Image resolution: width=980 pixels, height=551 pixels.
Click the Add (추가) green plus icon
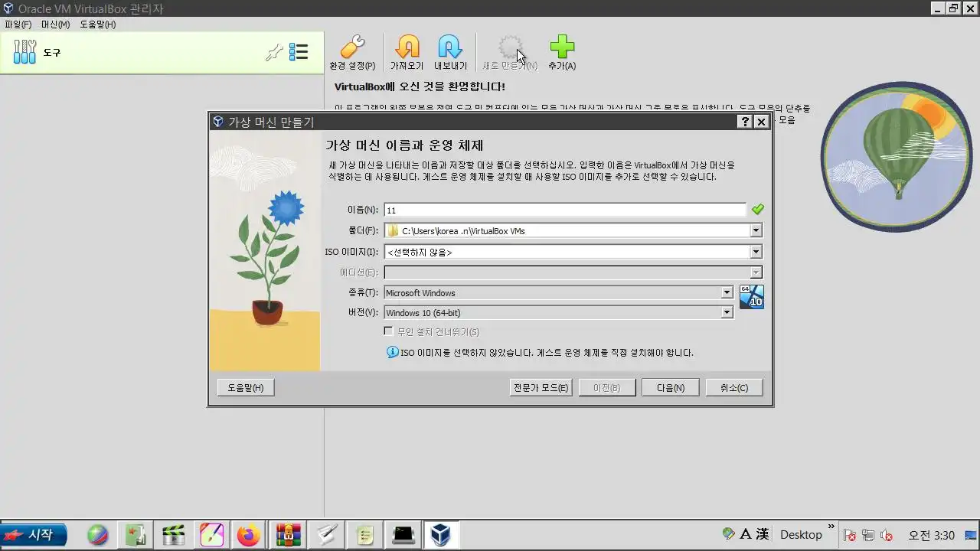point(562,47)
